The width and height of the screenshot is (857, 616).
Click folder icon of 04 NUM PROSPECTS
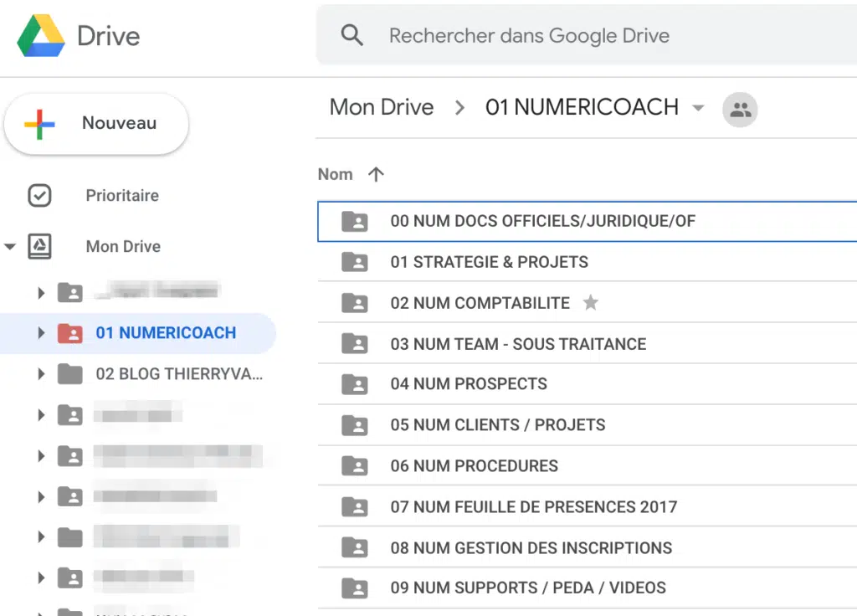point(355,384)
